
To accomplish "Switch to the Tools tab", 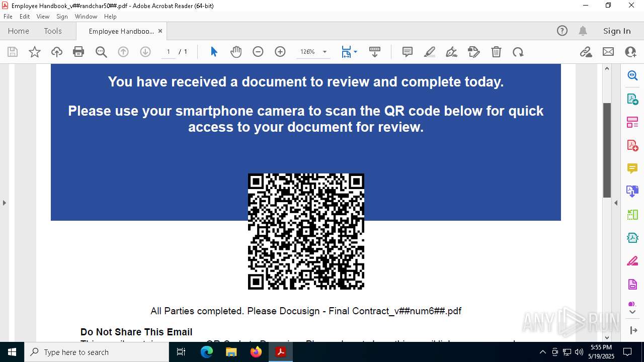I will tap(53, 31).
